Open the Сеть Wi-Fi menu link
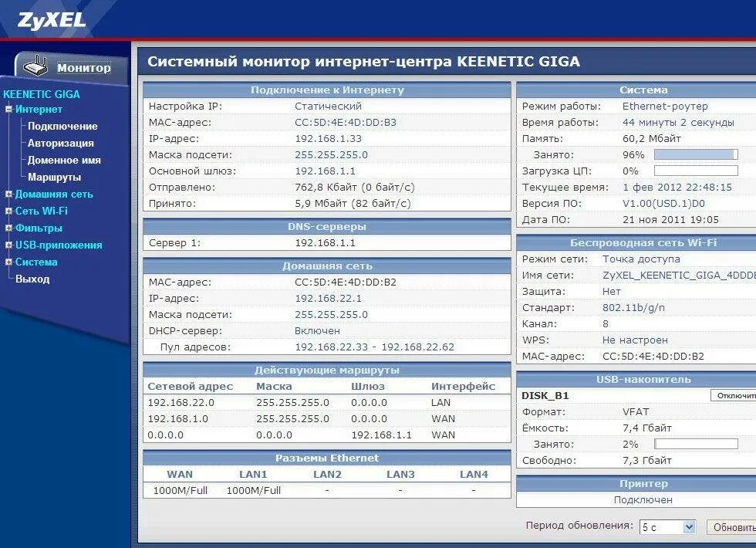 [42, 211]
